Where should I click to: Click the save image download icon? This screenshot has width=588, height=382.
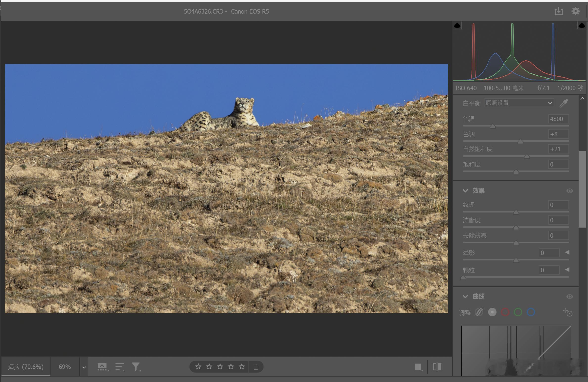tap(559, 11)
